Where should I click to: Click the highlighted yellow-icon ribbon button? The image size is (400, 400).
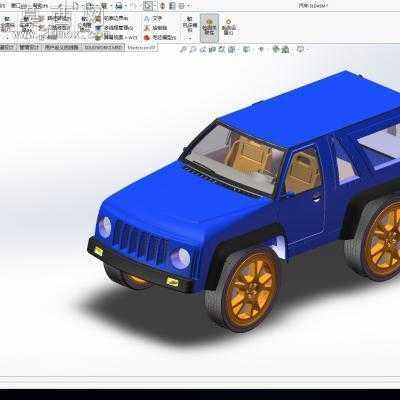209,28
